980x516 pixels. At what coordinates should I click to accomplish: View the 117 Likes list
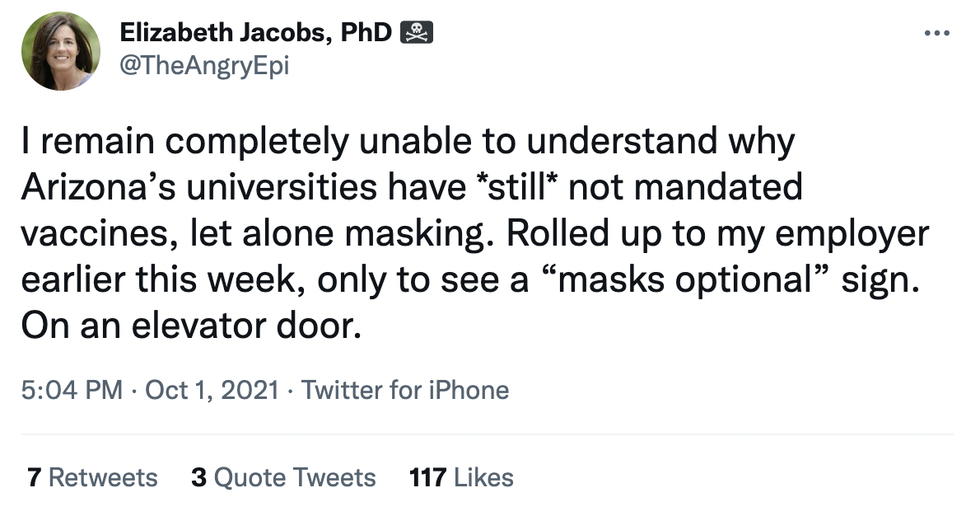(x=461, y=477)
